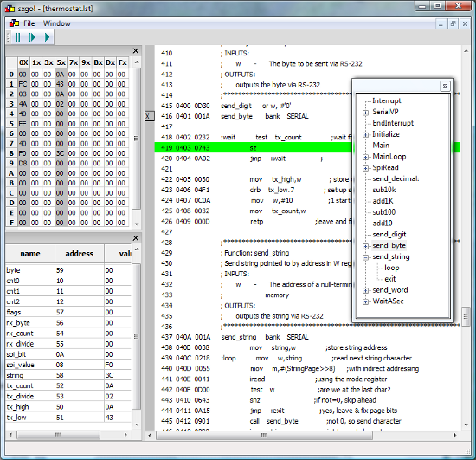Open the Window menu
The height and width of the screenshot is (460, 476).
pos(57,23)
